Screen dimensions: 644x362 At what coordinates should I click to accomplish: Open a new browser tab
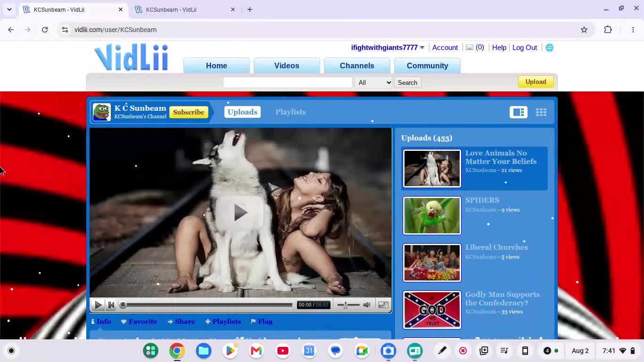point(250,9)
